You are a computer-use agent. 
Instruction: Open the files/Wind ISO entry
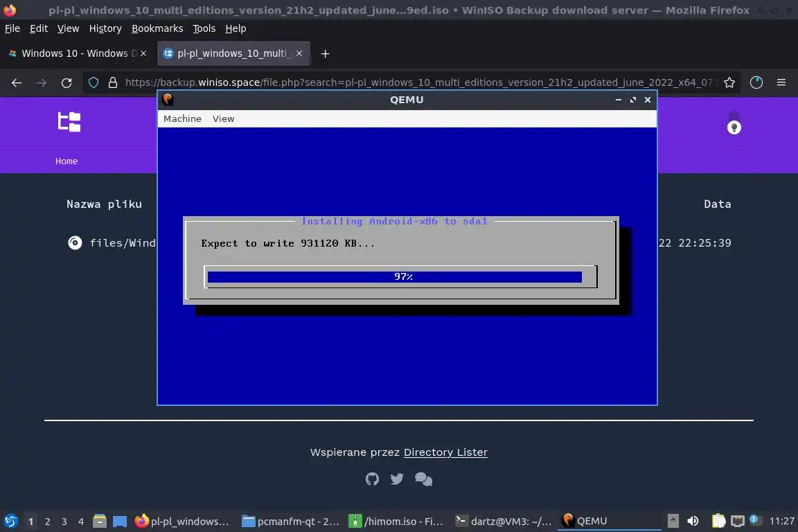pyautogui.click(x=123, y=243)
